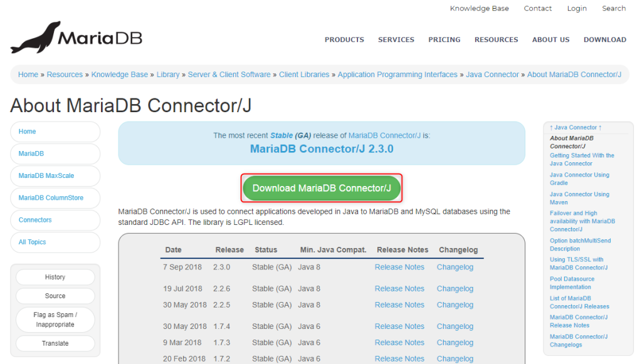Open Using TLS/SSL with MariaDB Connector/J
Viewport: 642px width, 364px height.
(579, 263)
